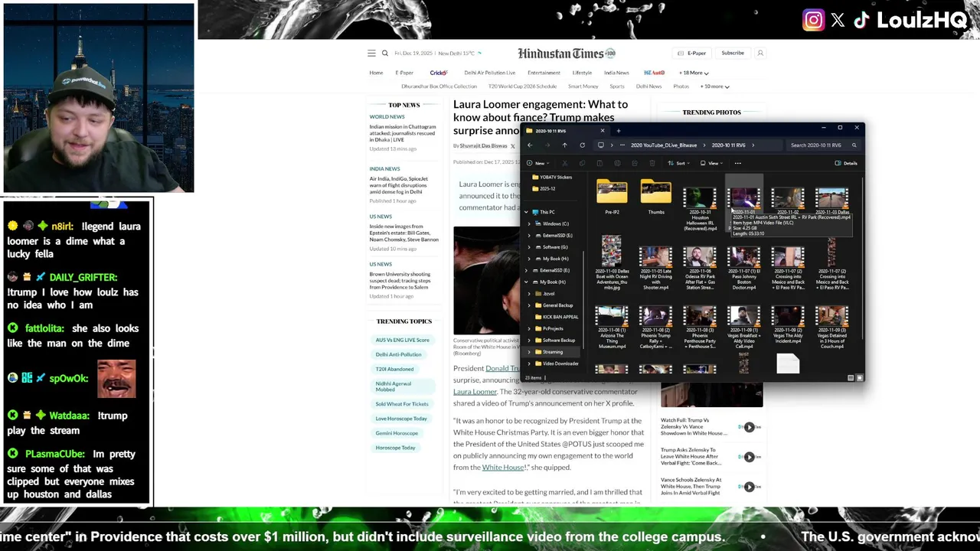Close the 2020-10 11 RV6 Explorer tab
980x551 pixels.
[x=603, y=131]
